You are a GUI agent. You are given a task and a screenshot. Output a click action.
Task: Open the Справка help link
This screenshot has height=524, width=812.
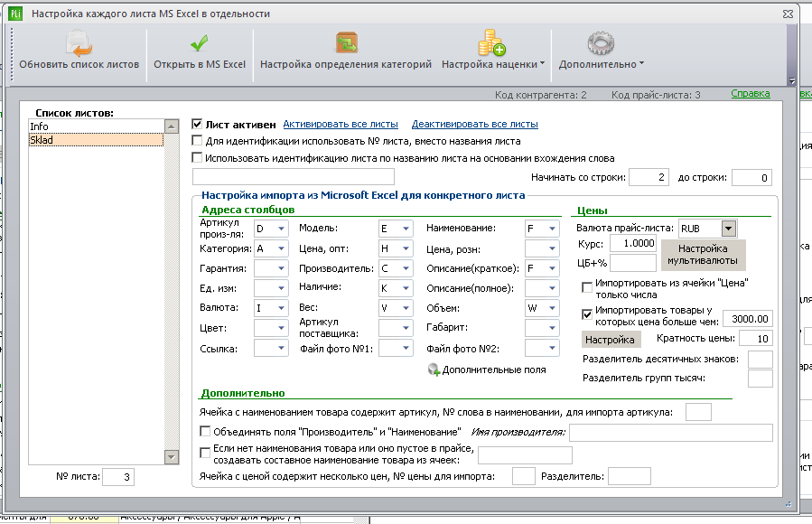pos(751,93)
